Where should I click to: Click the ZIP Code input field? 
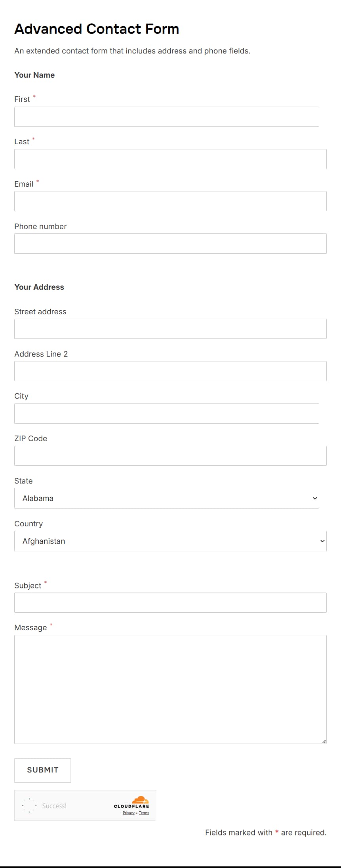click(x=170, y=455)
